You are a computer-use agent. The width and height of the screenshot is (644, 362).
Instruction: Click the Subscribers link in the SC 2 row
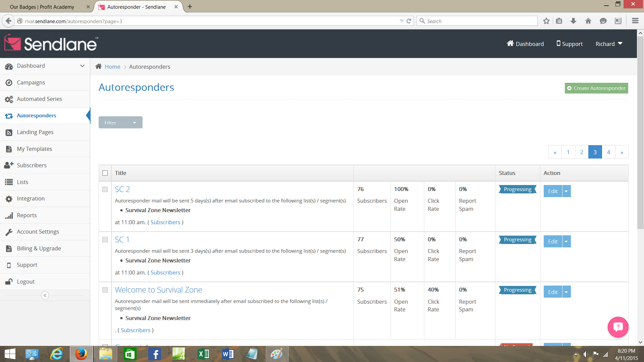[x=165, y=222]
